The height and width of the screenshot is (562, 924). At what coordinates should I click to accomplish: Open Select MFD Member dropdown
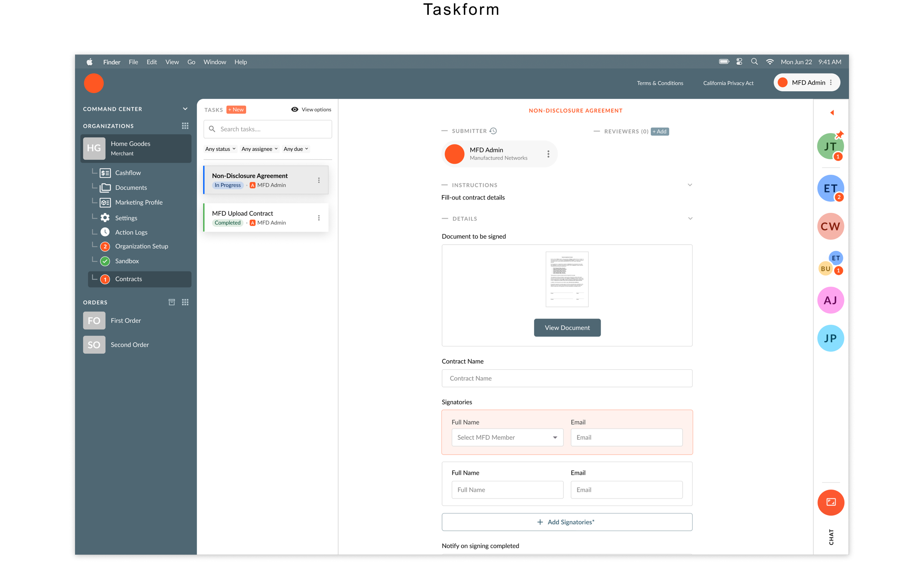click(507, 437)
